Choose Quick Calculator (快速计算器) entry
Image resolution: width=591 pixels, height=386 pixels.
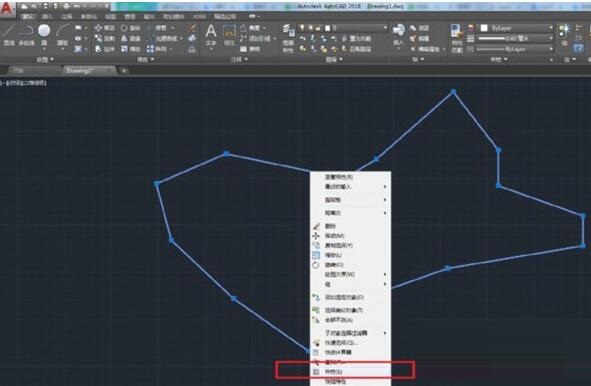coord(350,352)
